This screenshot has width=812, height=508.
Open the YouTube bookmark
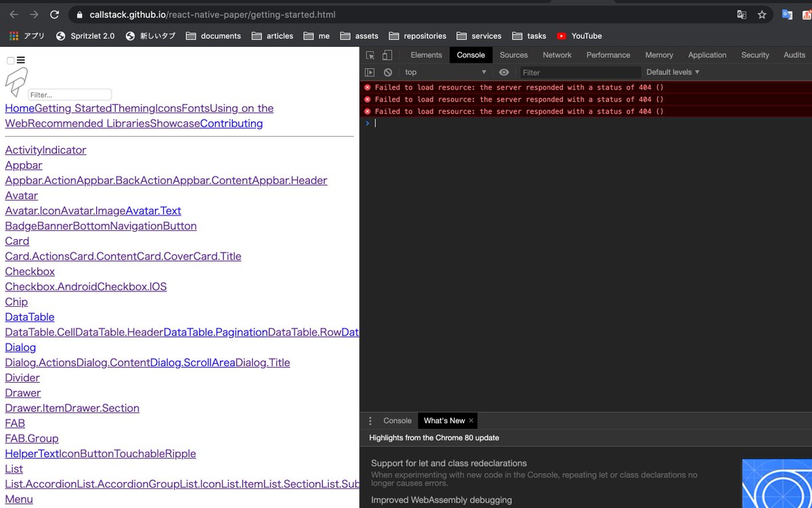point(579,36)
